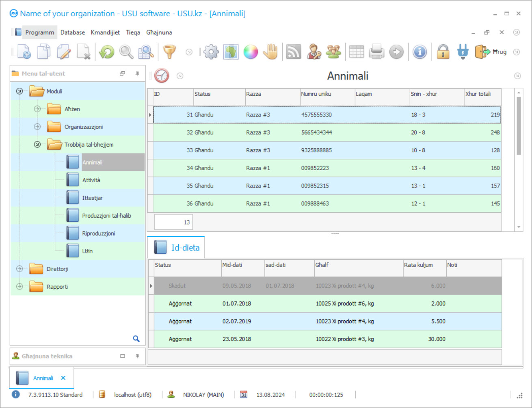Click the single user with key icon
Screen dimensions: 532x408
coord(314,52)
